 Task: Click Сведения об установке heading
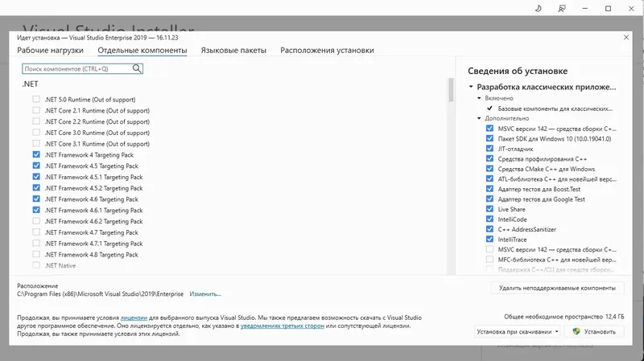(x=518, y=71)
